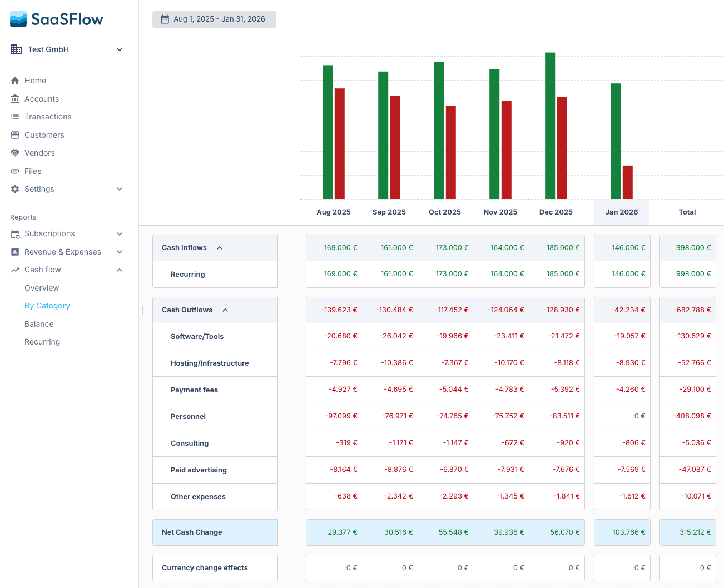The image size is (724, 588).
Task: Click the Settings gear icon
Action: [15, 189]
